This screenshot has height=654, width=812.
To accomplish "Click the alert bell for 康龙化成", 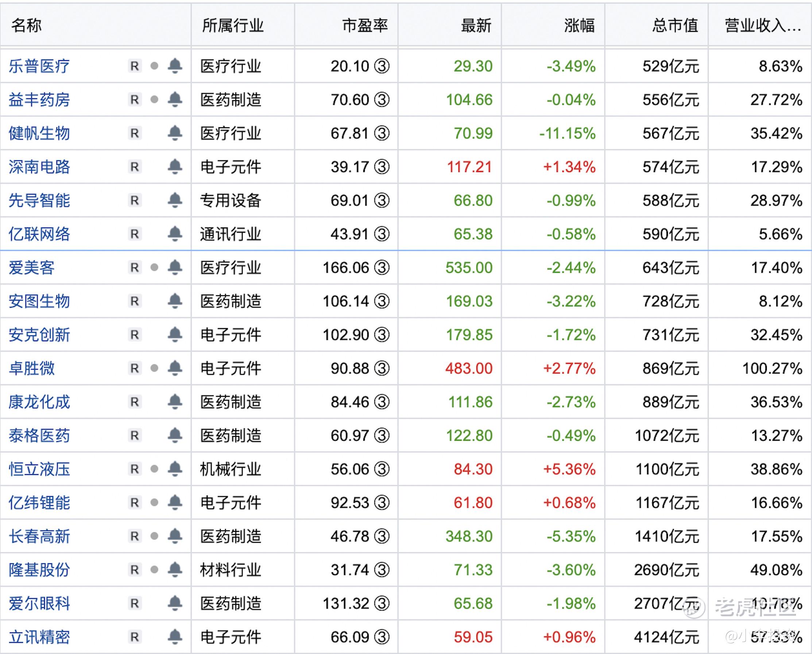I will click(x=175, y=402).
